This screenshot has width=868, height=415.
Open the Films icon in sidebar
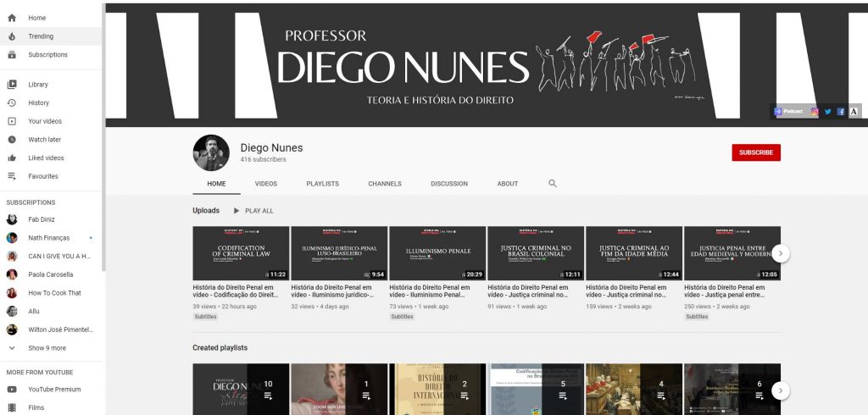12,408
